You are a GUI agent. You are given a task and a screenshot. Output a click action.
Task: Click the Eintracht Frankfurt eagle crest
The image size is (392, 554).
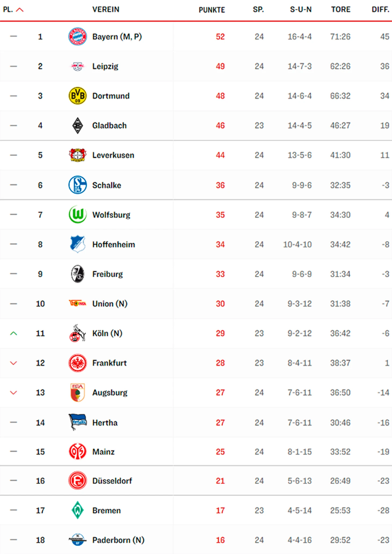click(77, 363)
